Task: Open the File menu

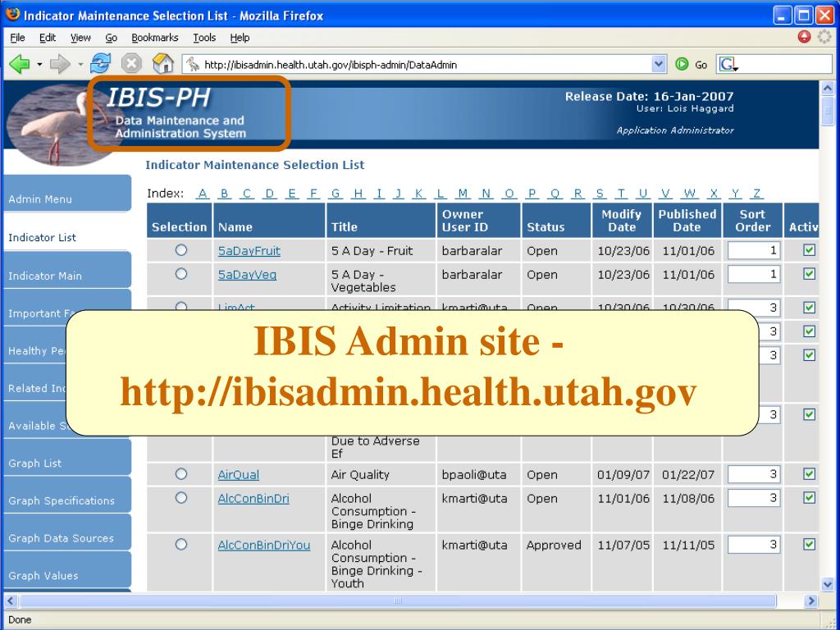Action: pos(17,38)
